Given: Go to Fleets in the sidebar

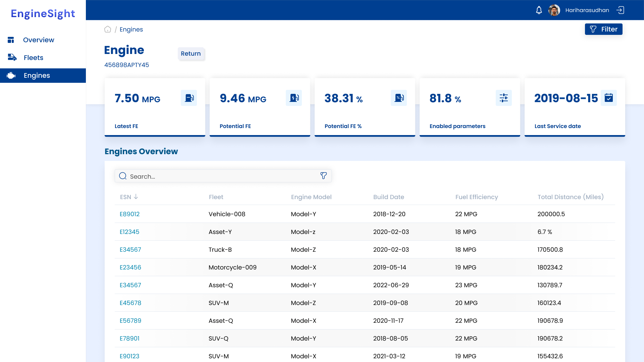Looking at the screenshot, I should 34,58.
